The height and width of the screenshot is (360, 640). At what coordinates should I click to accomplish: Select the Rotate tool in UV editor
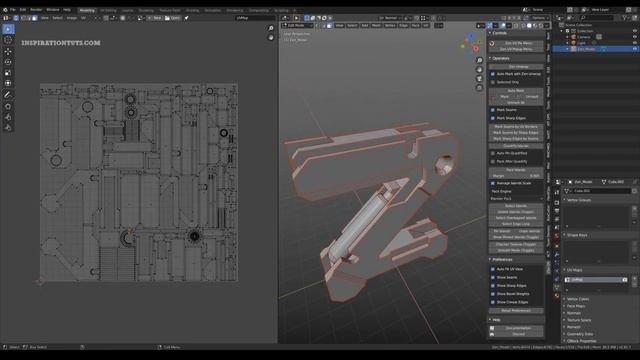(x=8, y=62)
